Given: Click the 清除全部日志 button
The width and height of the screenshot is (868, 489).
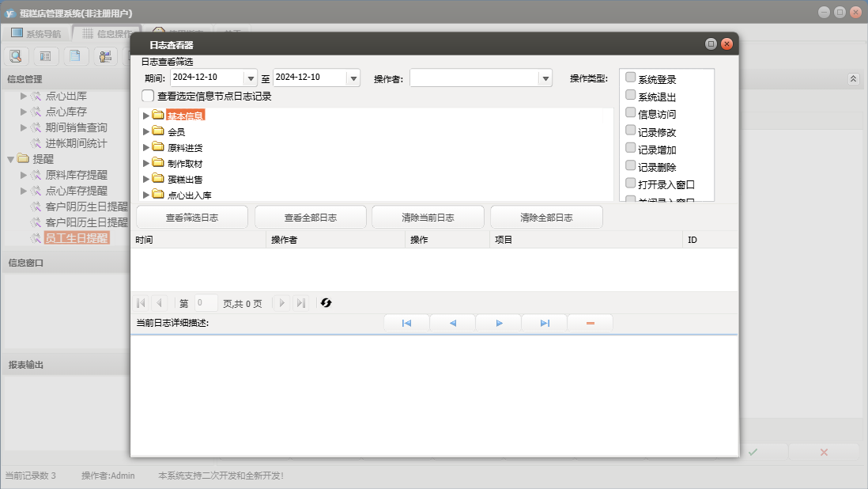Looking at the screenshot, I should tap(546, 218).
